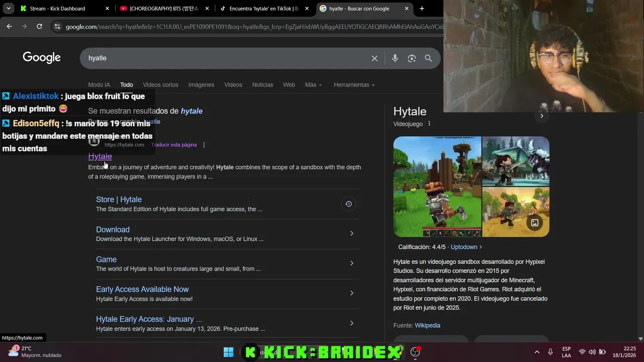Open the Download sitelink

click(113, 230)
